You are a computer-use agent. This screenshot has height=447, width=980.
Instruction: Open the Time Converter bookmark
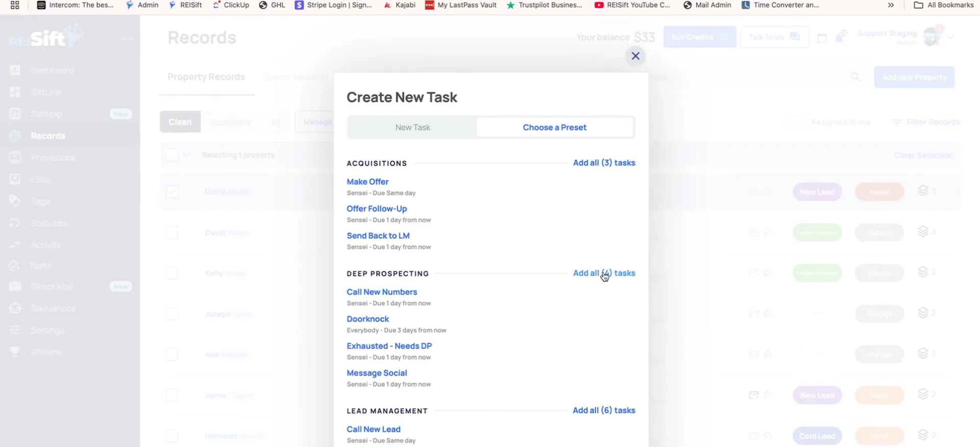coord(780,5)
